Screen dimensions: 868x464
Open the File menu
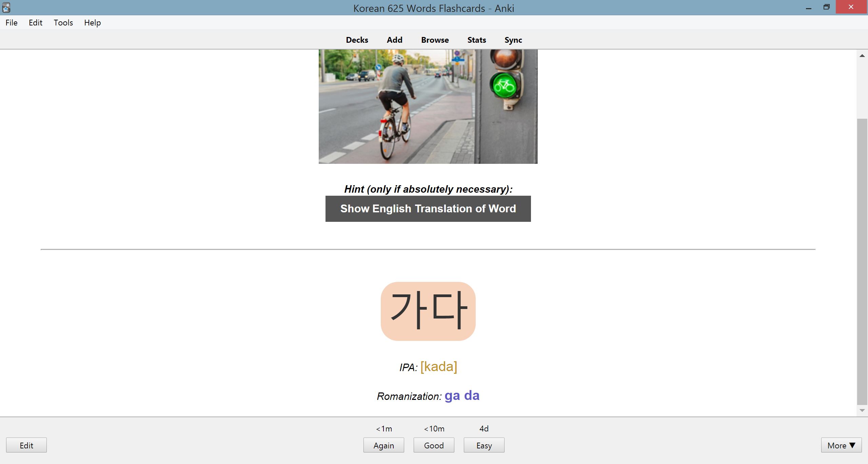click(x=12, y=23)
